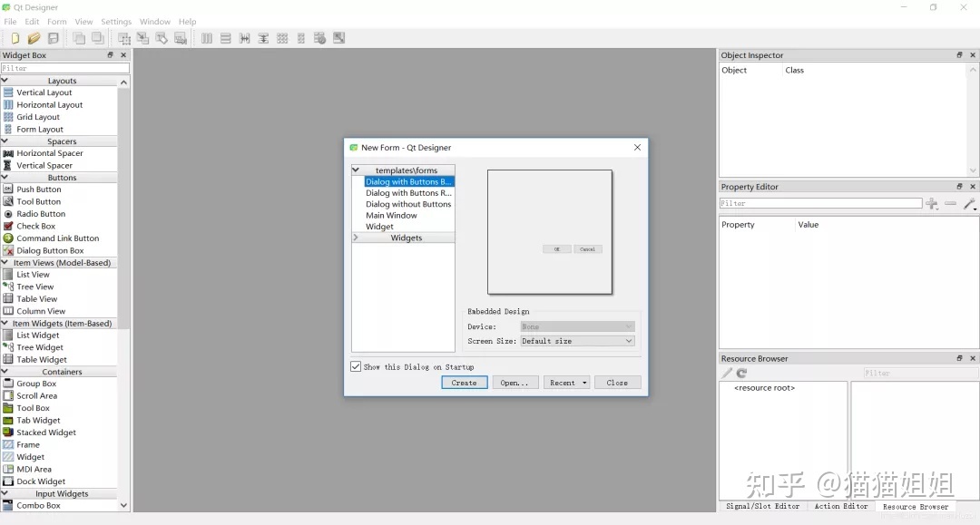
Task: Switch to the Signal/Slot Editor tab
Action: 762,506
